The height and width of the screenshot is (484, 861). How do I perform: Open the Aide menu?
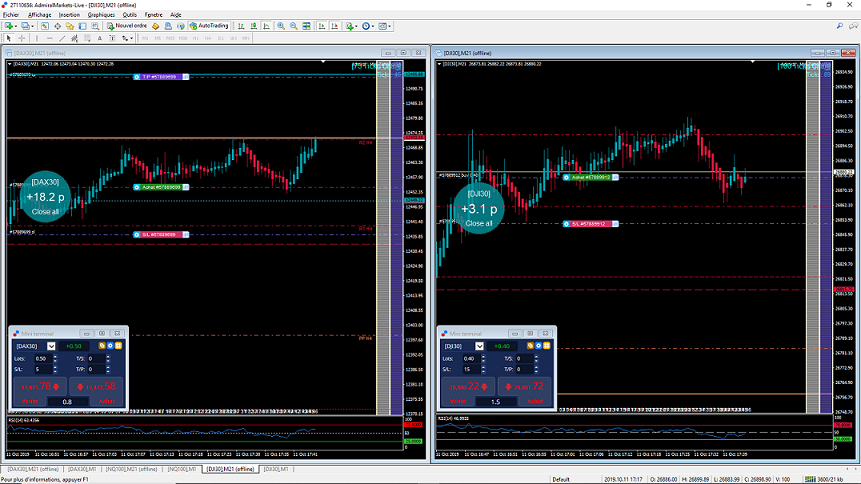(x=176, y=15)
